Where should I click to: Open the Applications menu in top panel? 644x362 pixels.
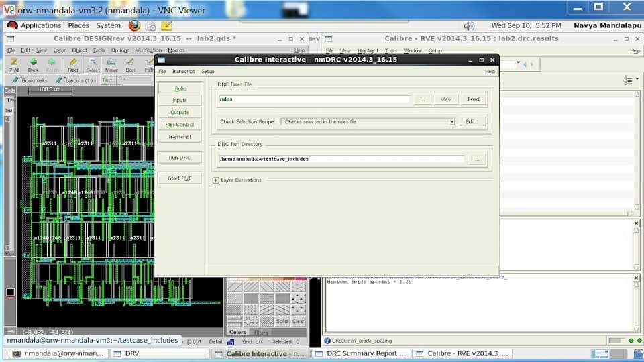pos(41,25)
